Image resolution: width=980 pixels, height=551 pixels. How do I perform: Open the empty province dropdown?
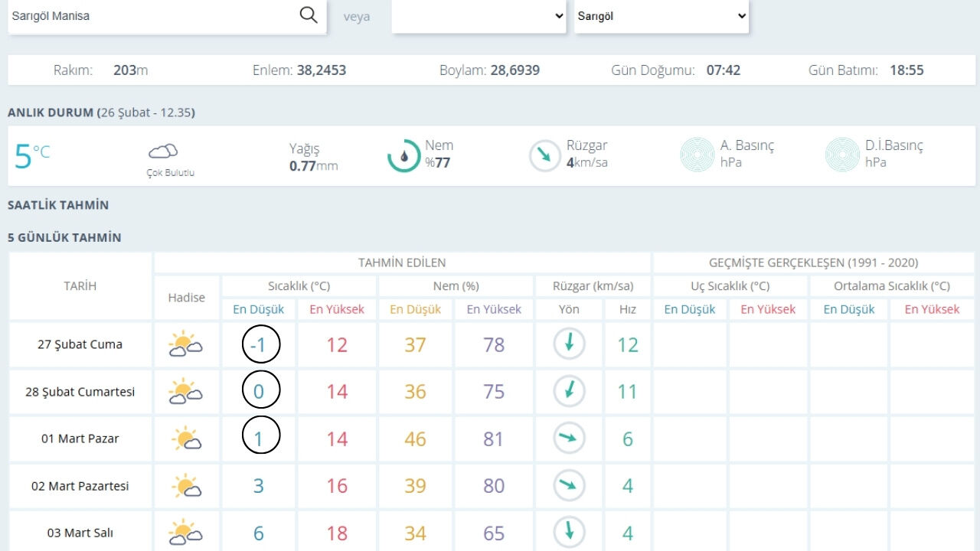coord(479,16)
